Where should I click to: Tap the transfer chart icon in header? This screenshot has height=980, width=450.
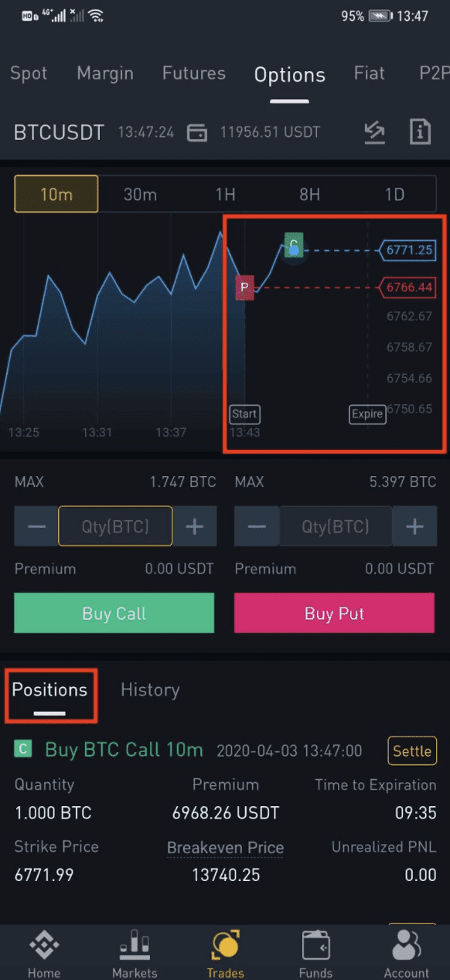374,133
